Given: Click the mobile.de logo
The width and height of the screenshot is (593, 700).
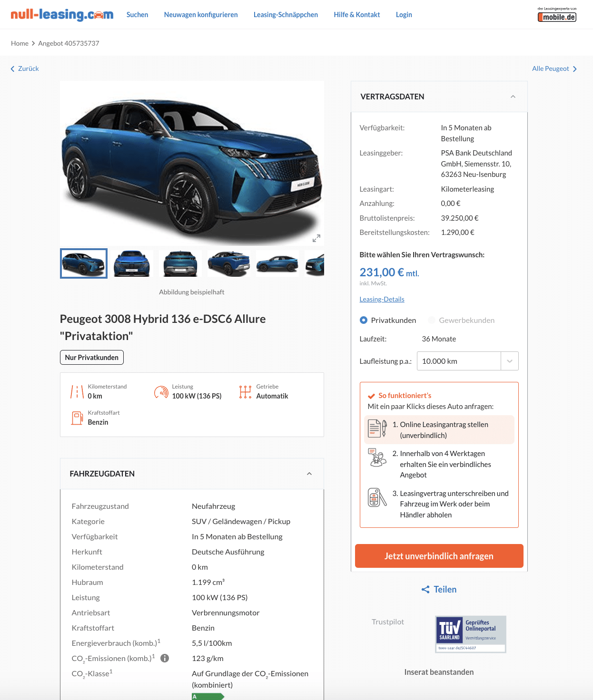Looking at the screenshot, I should pos(557,15).
